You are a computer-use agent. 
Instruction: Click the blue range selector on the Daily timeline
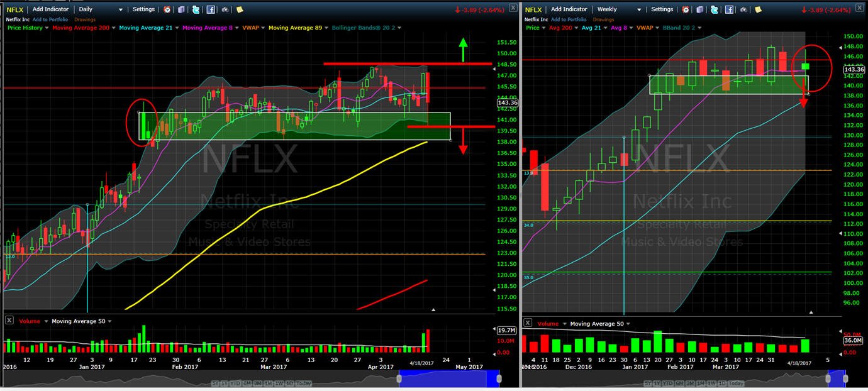(x=449, y=378)
